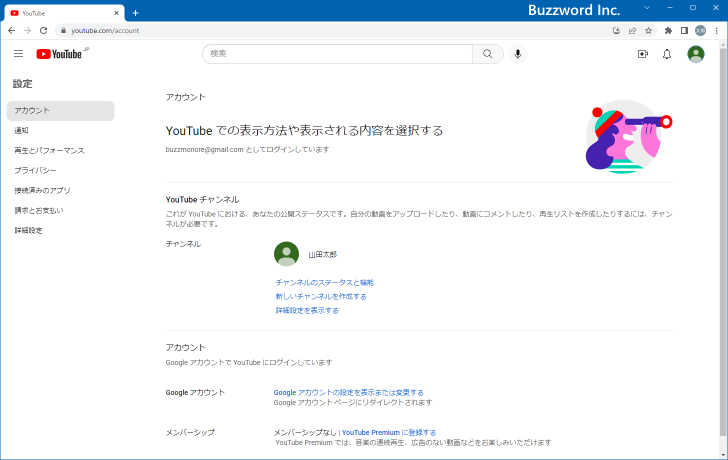View site info via the padlock icon

coord(64,31)
